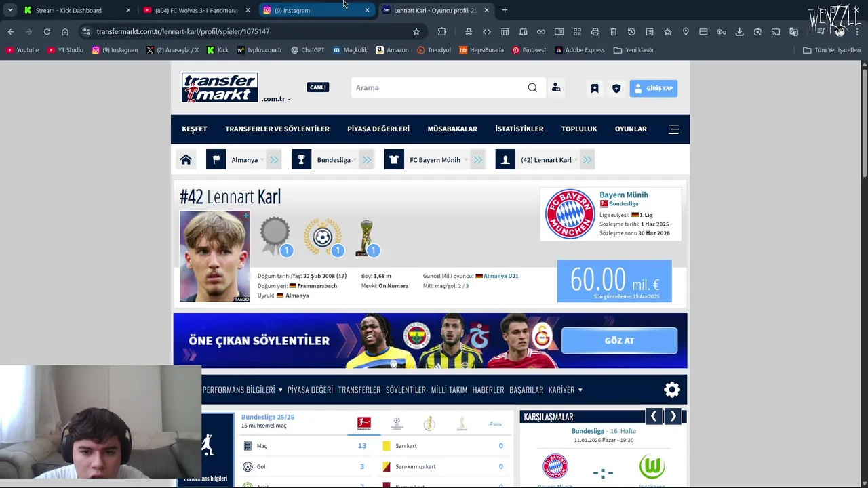Switch to the Instagram browser tab
The width and height of the screenshot is (868, 488).
click(x=317, y=10)
